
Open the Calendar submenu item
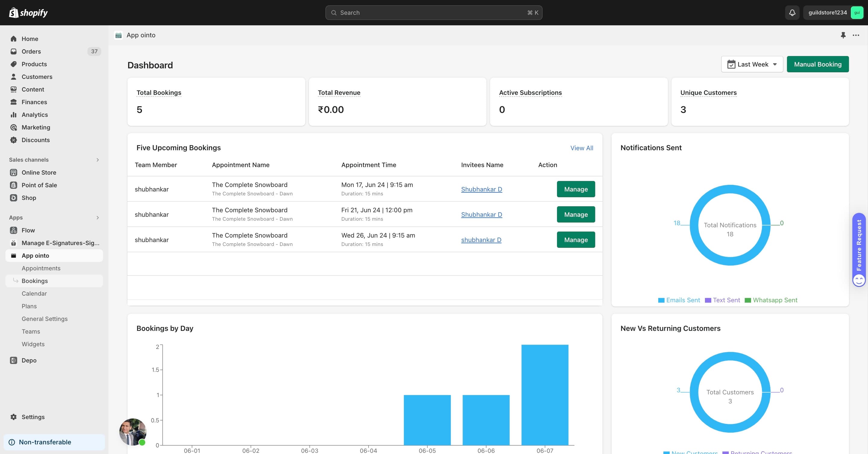pyautogui.click(x=34, y=294)
